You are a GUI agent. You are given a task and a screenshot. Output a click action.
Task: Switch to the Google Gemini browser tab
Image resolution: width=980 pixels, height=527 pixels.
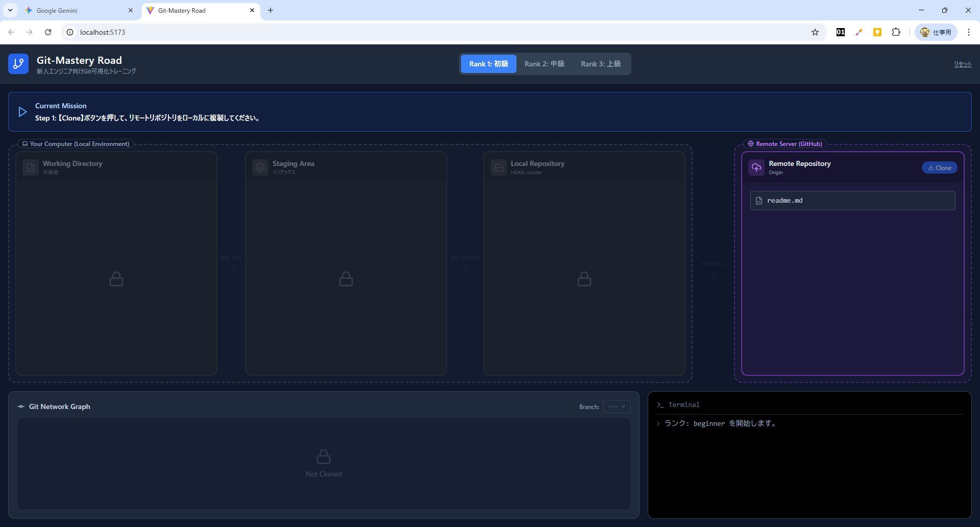pos(77,10)
